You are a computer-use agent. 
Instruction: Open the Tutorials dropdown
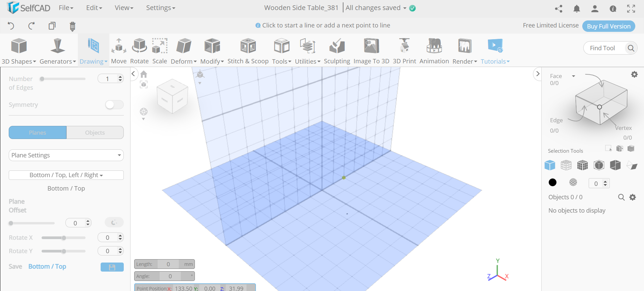[495, 51]
